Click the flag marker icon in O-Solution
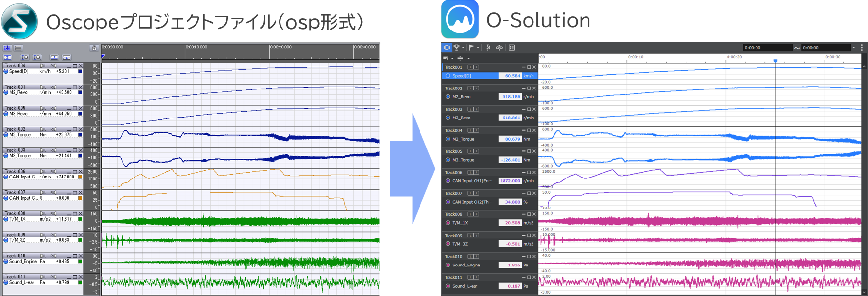The width and height of the screenshot is (868, 296). [471, 48]
